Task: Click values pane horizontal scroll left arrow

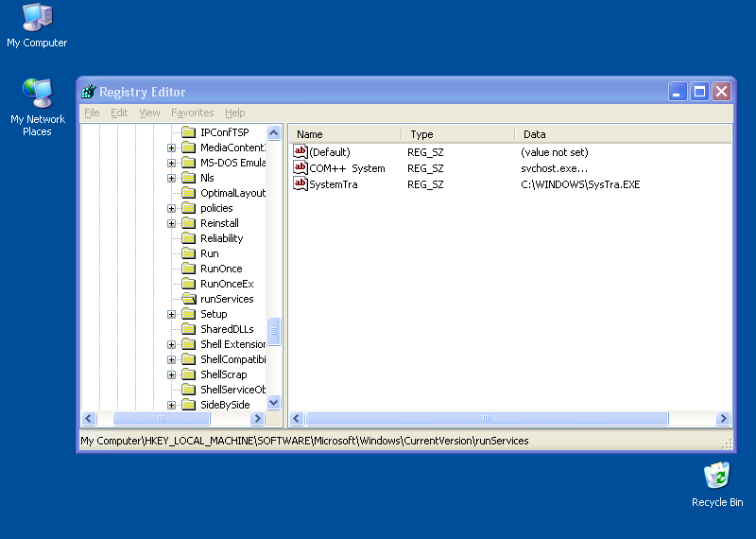Action: pos(297,418)
